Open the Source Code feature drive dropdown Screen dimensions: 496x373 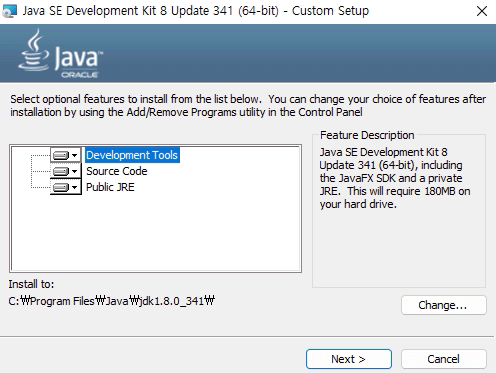[x=66, y=171]
